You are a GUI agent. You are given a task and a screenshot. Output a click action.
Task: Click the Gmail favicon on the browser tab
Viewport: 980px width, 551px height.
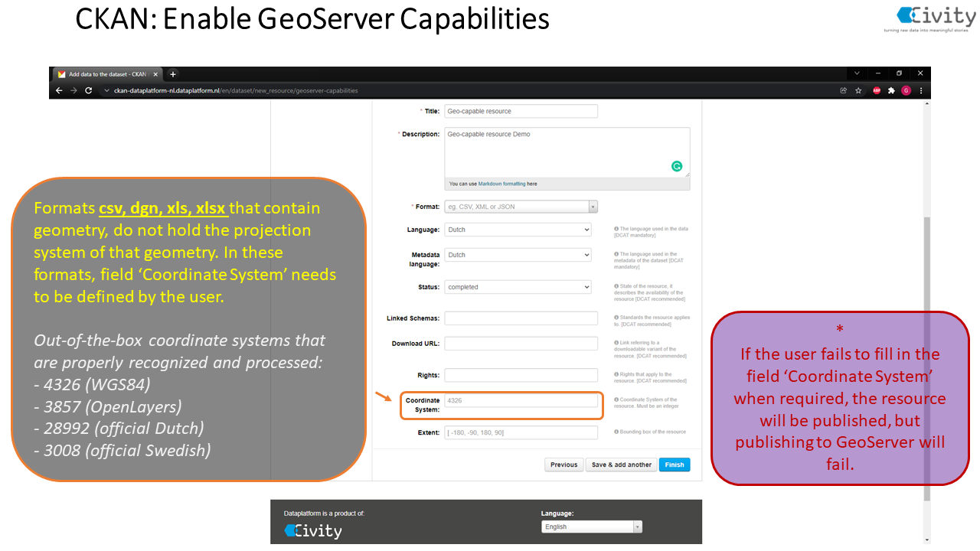coord(61,74)
